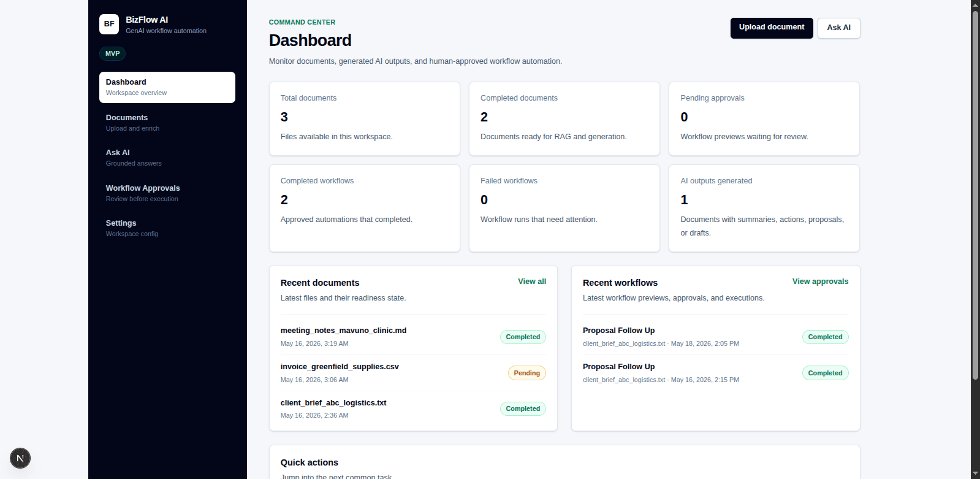The width and height of the screenshot is (980, 479).
Task: Open Settings in the sidebar
Action: pos(167,228)
